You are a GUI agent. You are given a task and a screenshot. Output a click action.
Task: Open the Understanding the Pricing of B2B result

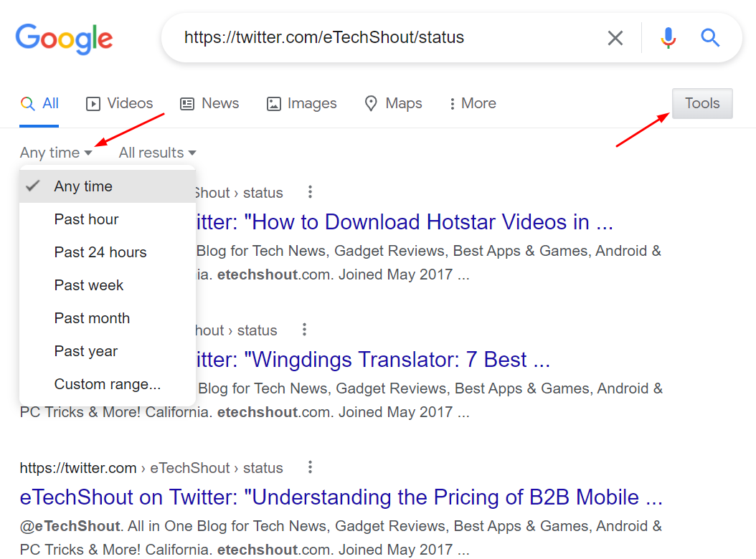[x=341, y=497]
